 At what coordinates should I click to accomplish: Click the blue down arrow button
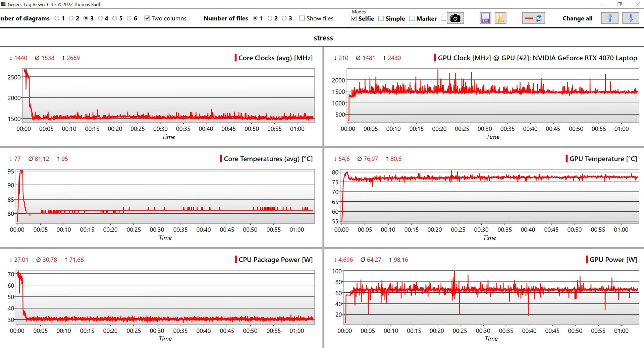pyautogui.click(x=630, y=18)
